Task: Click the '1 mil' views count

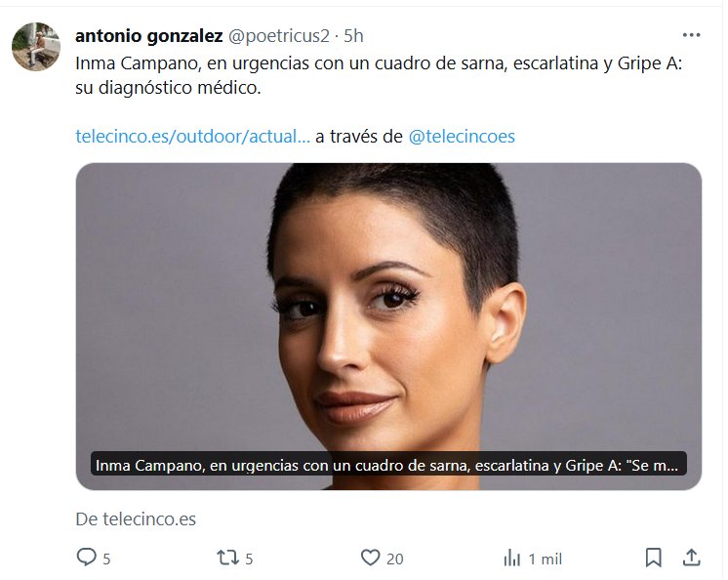Action: click(x=546, y=559)
